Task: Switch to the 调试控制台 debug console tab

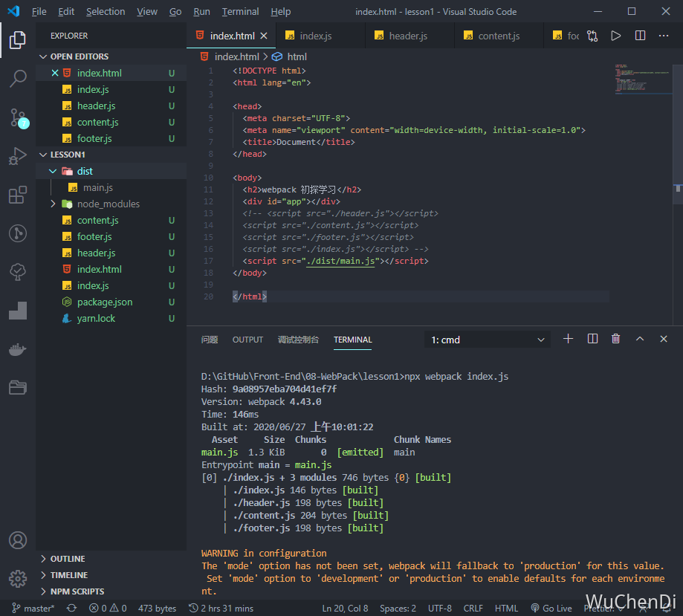Action: pyautogui.click(x=298, y=340)
